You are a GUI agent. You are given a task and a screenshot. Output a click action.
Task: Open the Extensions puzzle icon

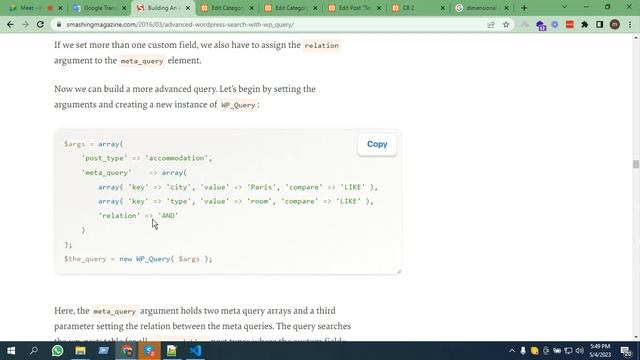[584, 24]
